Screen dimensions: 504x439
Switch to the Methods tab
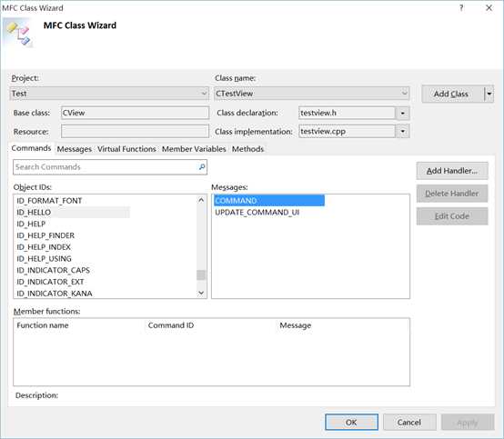click(247, 149)
